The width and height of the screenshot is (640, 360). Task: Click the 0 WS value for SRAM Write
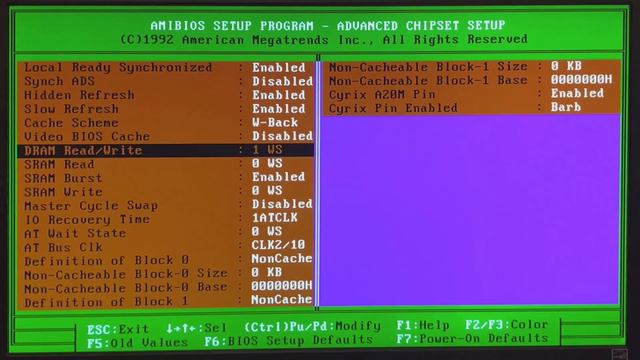267,191
